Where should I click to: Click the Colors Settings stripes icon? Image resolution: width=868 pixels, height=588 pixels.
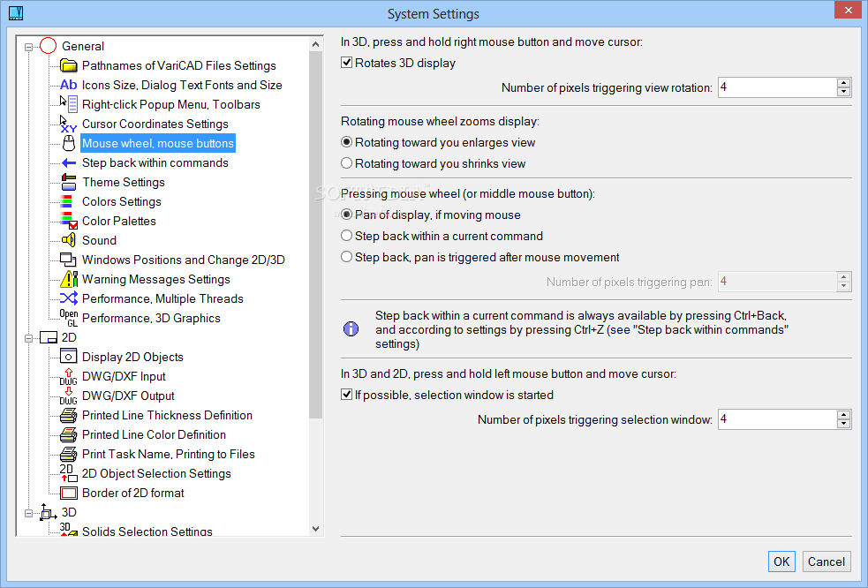(66, 201)
